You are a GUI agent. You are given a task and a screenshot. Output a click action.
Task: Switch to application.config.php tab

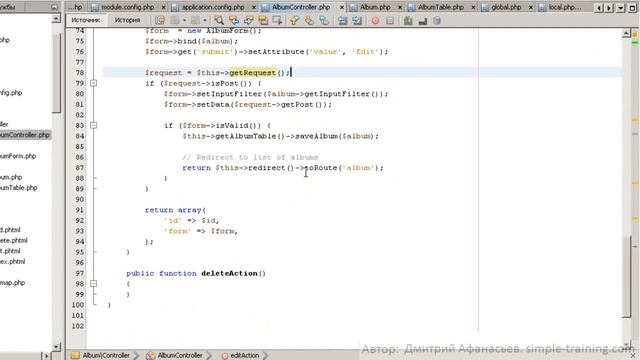click(212, 7)
